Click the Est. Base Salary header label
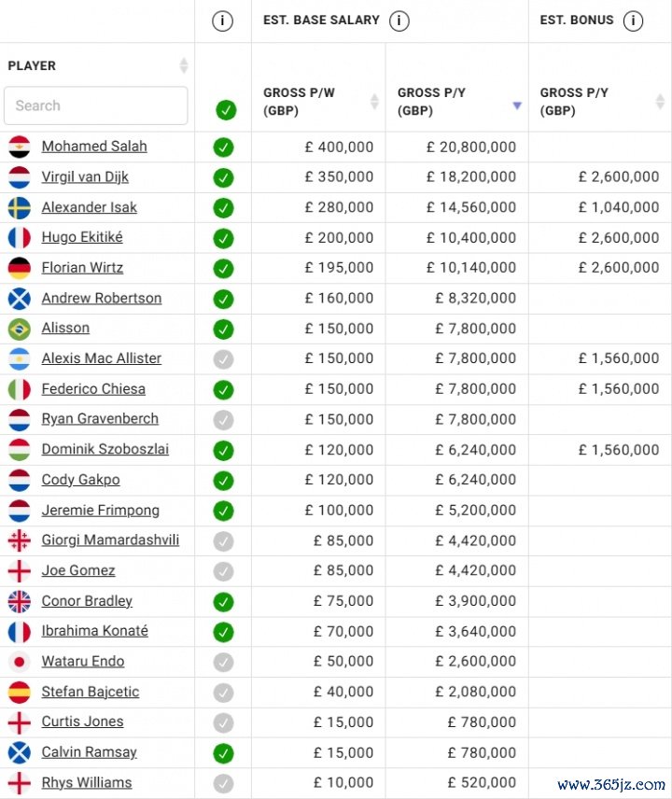The image size is (672, 799). [x=320, y=21]
